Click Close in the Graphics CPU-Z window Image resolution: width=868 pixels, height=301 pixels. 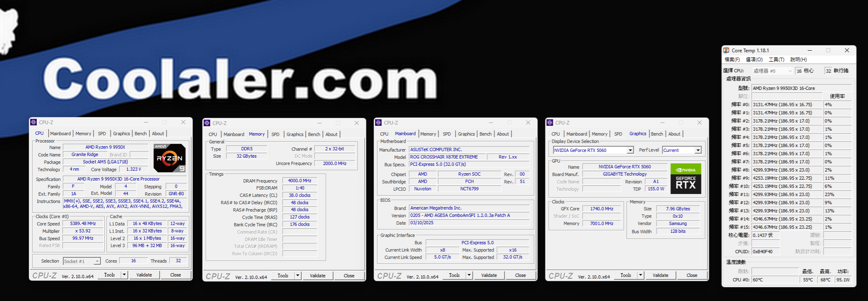pyautogui.click(x=692, y=275)
